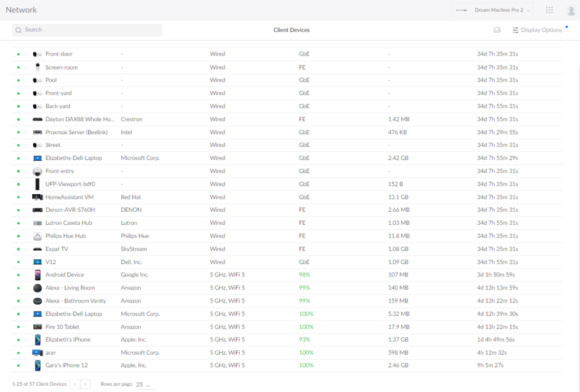This screenshot has height=392, width=580.
Task: Open the Street camera entry
Action: (287, 145)
